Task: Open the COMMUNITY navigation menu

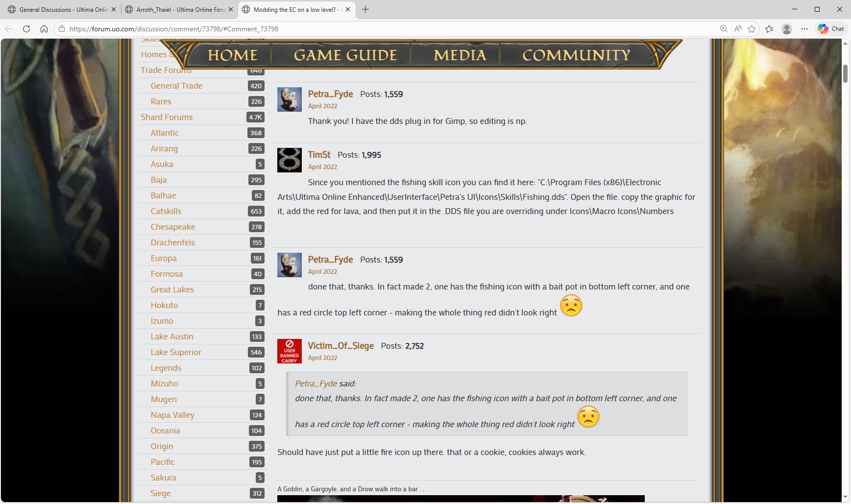Action: tap(576, 55)
